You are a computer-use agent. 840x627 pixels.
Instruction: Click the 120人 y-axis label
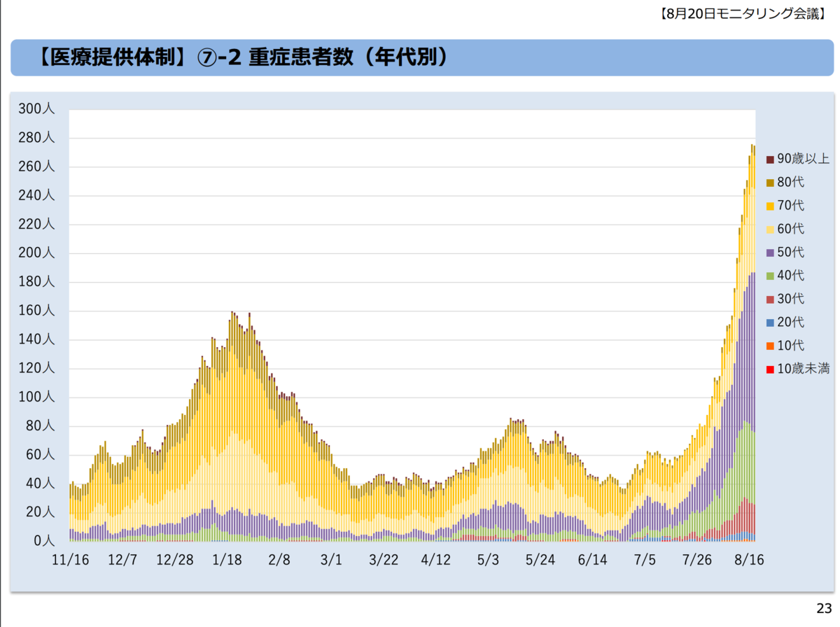click(x=36, y=368)
